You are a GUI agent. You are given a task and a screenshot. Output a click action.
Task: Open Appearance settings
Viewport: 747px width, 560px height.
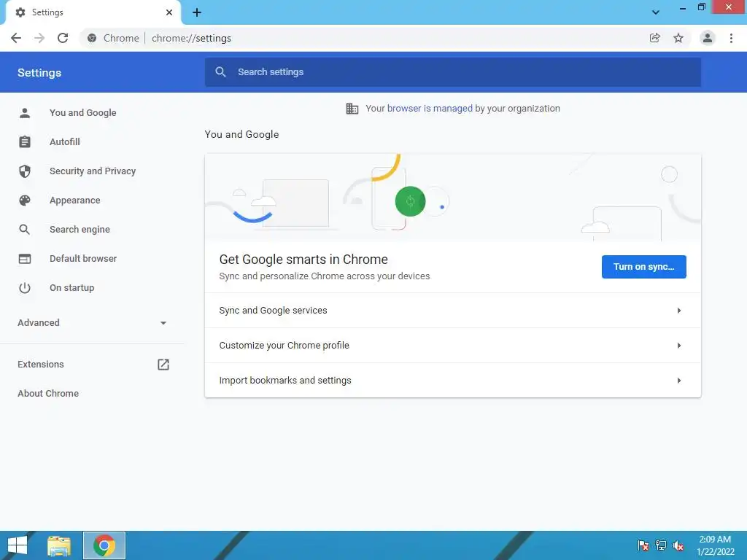coord(75,201)
